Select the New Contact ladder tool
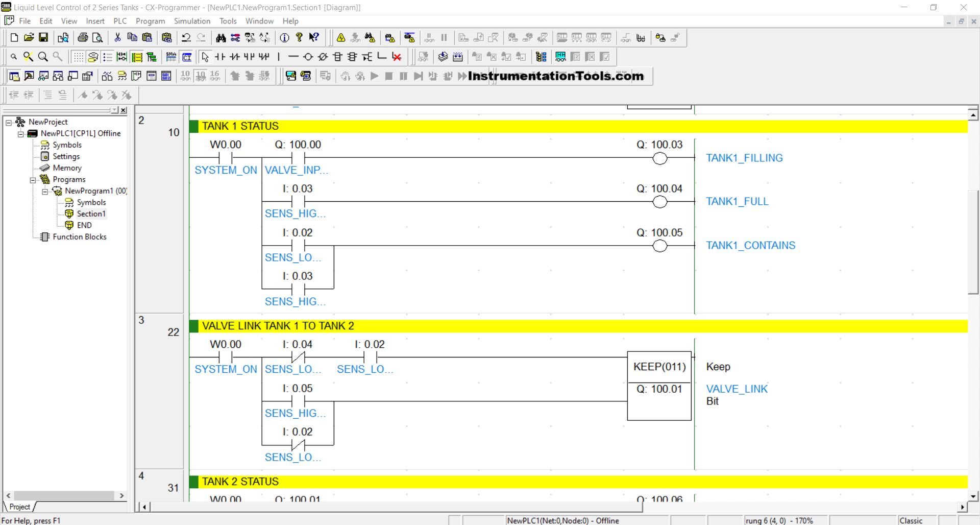980x525 pixels. click(220, 57)
